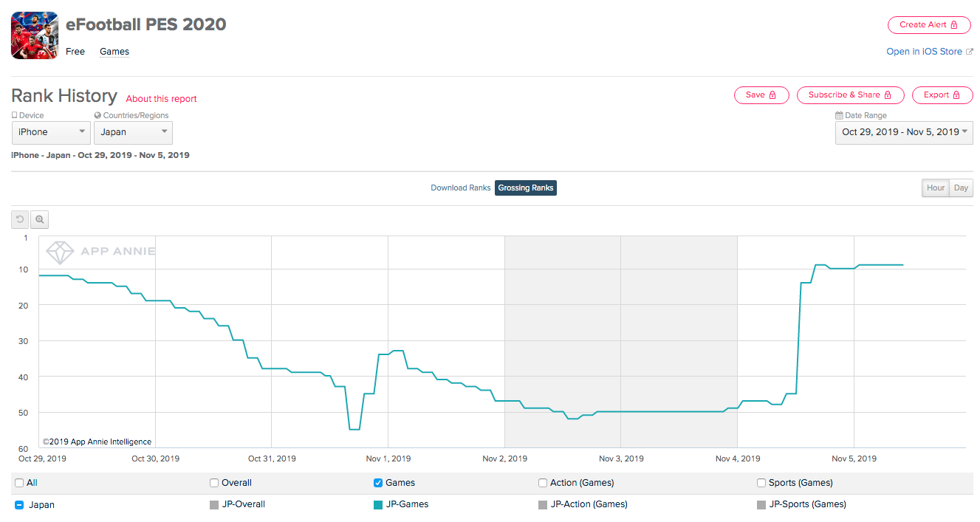Click the Nov 4, 2019 axis label

pyautogui.click(x=738, y=459)
